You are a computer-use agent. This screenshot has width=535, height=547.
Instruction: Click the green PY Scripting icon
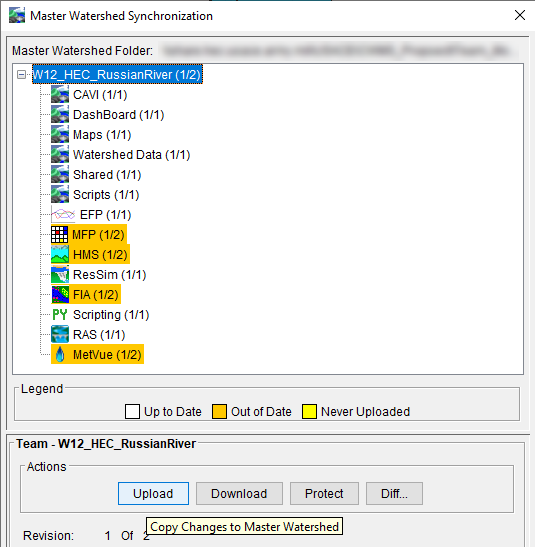click(60, 315)
